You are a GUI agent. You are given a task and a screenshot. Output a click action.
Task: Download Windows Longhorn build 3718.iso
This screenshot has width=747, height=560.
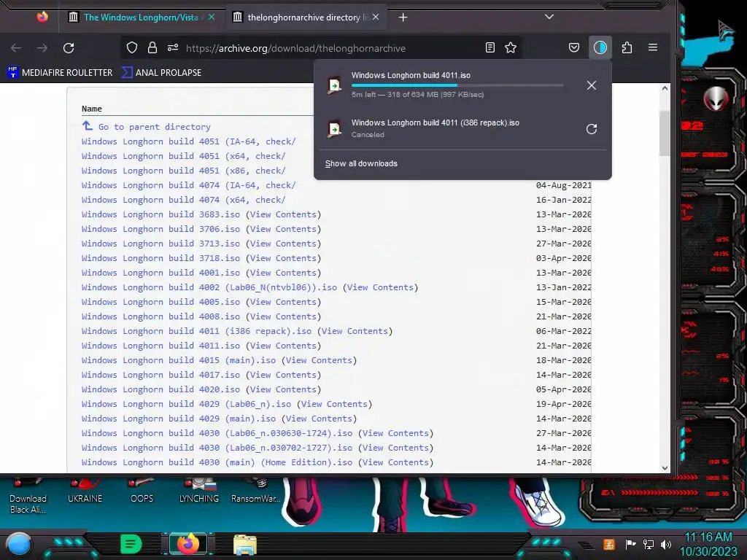[160, 258]
